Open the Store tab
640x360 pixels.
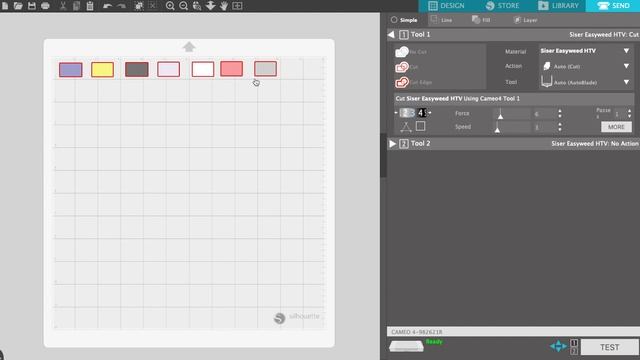pos(503,6)
